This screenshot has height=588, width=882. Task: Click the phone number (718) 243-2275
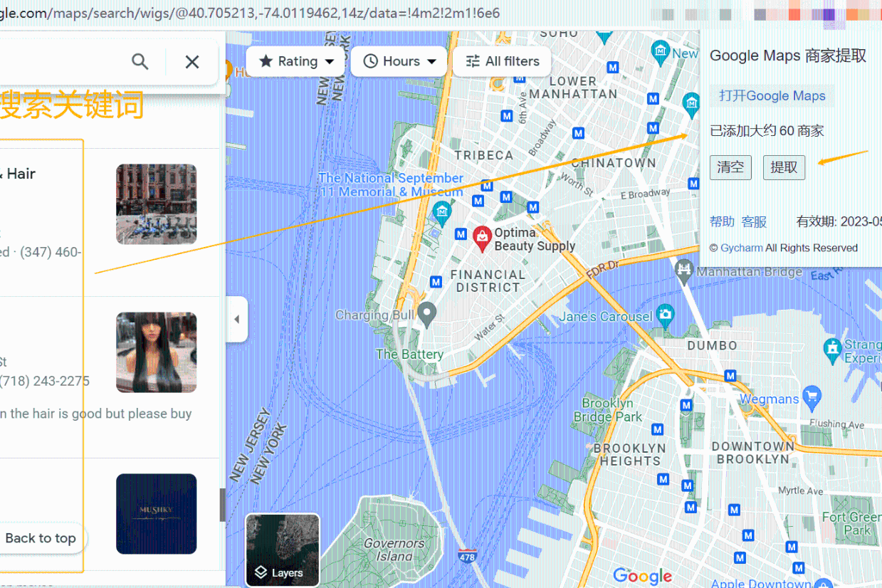45,381
